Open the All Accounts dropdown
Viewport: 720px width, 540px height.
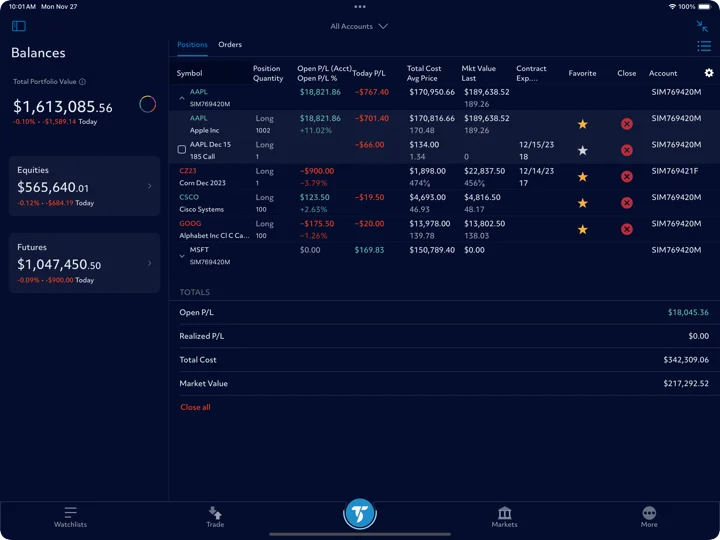359,26
